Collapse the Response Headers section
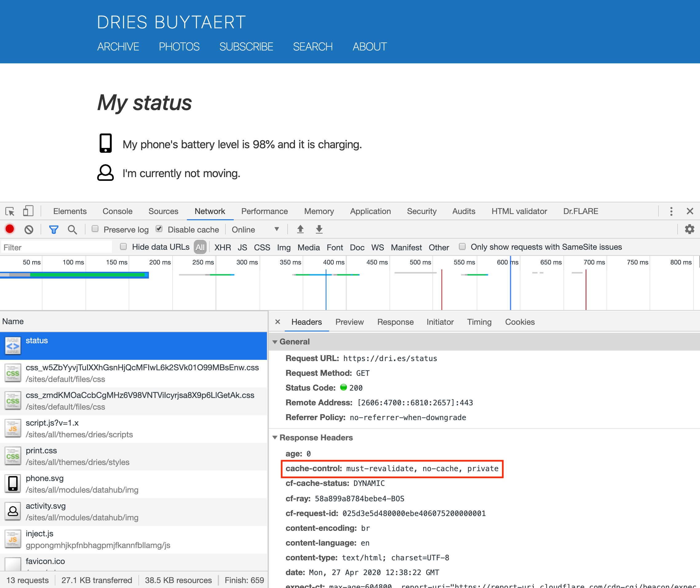 [275, 438]
